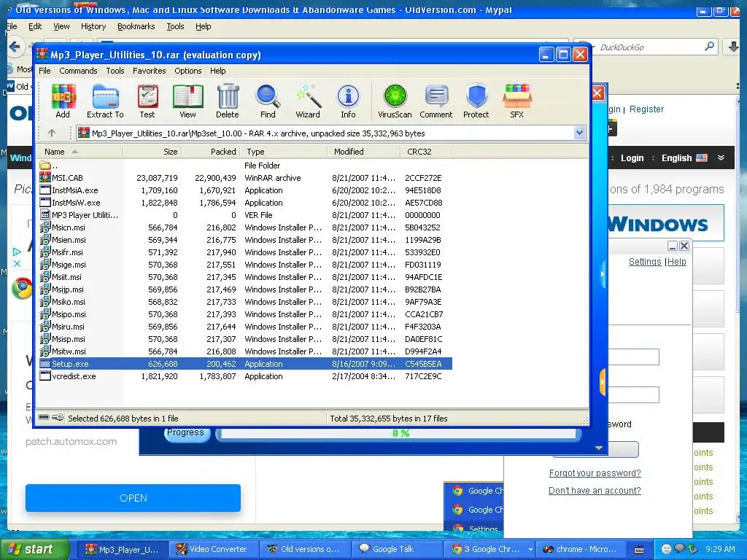Open the WinRAR Tools menu
Viewport: 747px width, 560px height.
coord(115,71)
